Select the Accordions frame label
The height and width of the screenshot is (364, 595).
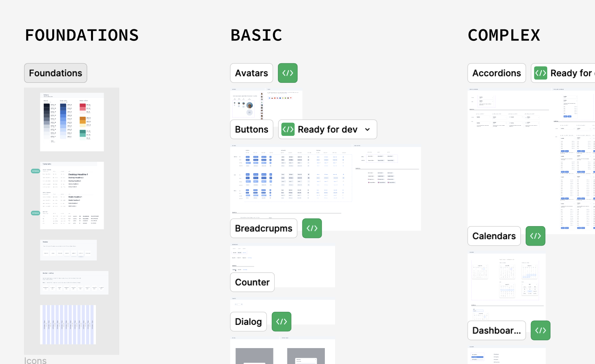497,73
